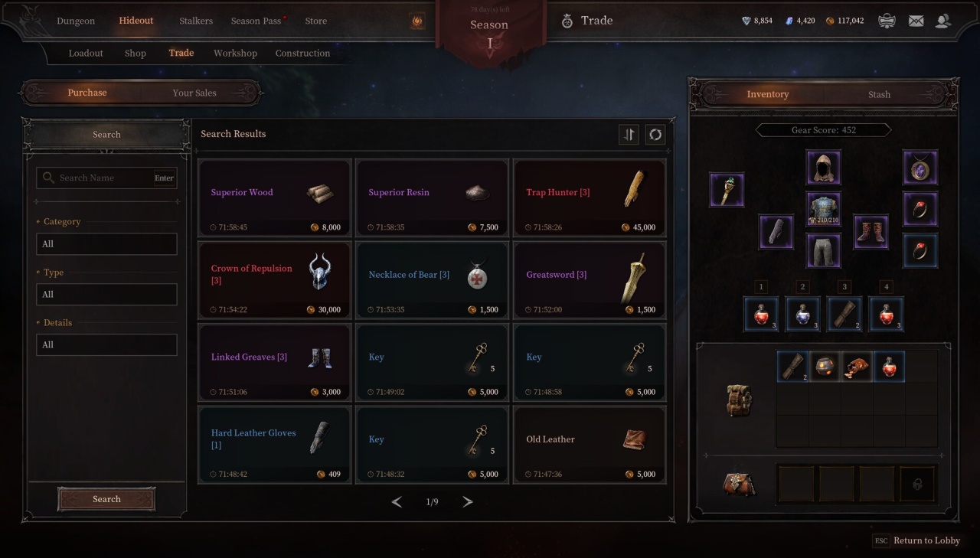The width and height of the screenshot is (980, 558).
Task: Select the Purchase mode toggle
Action: (87, 93)
